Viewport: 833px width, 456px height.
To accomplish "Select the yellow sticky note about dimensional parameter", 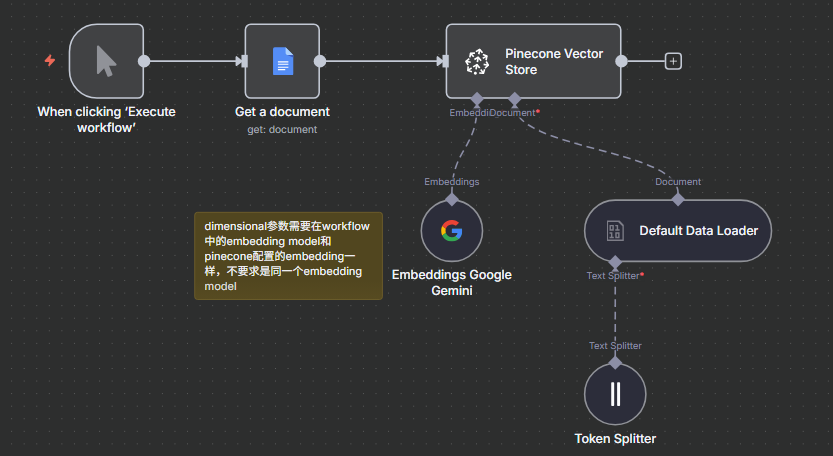I will point(288,256).
